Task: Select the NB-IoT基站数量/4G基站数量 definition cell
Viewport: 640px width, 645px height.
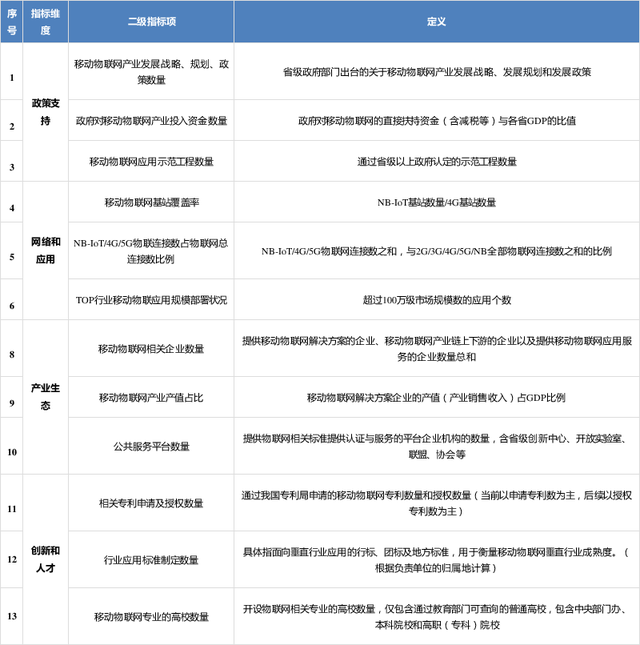Action: point(436,203)
